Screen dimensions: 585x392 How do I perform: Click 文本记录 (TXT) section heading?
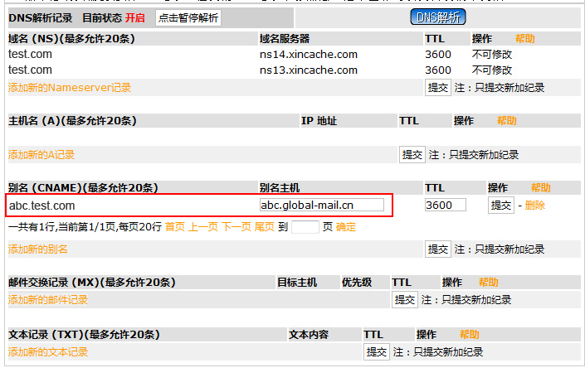(84, 335)
